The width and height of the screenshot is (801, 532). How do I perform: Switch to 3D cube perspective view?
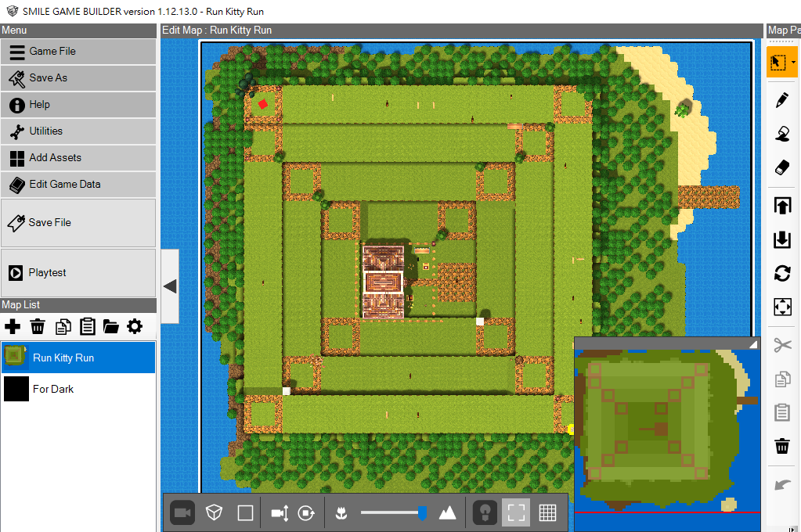(x=214, y=512)
